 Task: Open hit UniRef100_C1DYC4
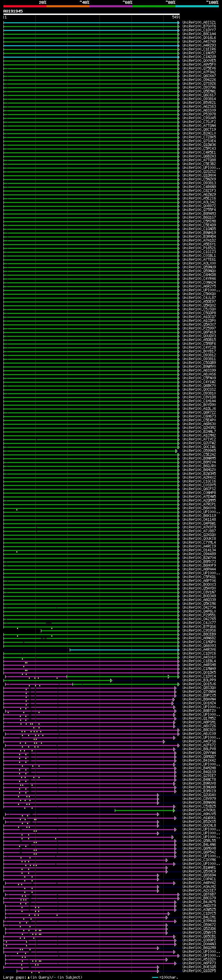[x=199, y=676]
